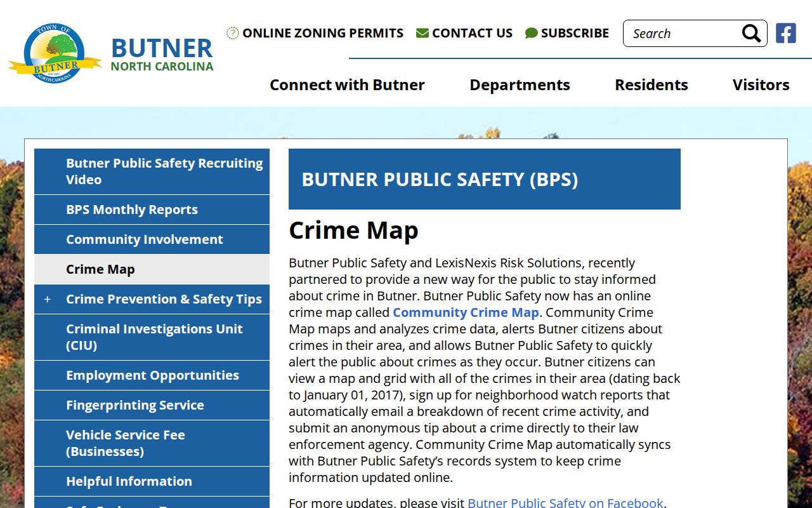Click the Contact Us envelope icon

(x=422, y=33)
